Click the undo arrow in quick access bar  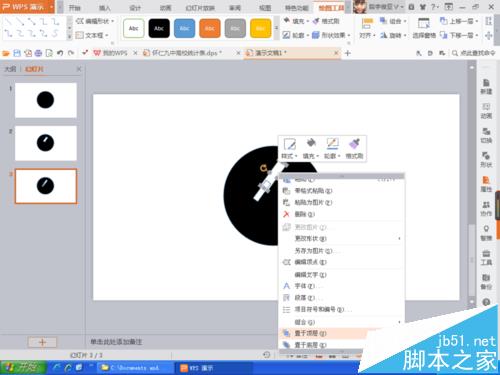point(60,53)
